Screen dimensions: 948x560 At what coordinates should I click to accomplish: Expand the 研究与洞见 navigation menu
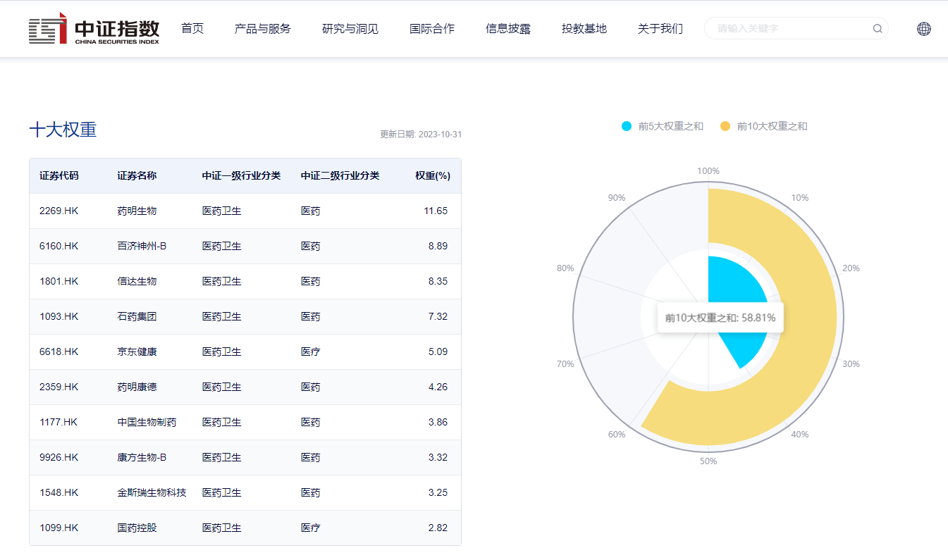pos(350,29)
